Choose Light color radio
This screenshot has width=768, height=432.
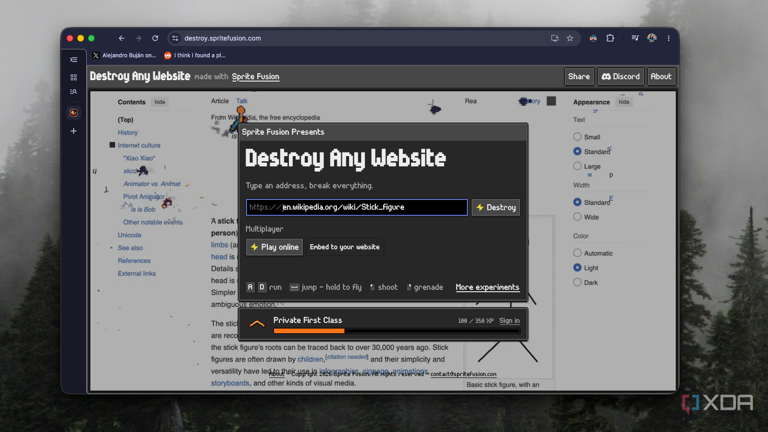pyautogui.click(x=577, y=267)
